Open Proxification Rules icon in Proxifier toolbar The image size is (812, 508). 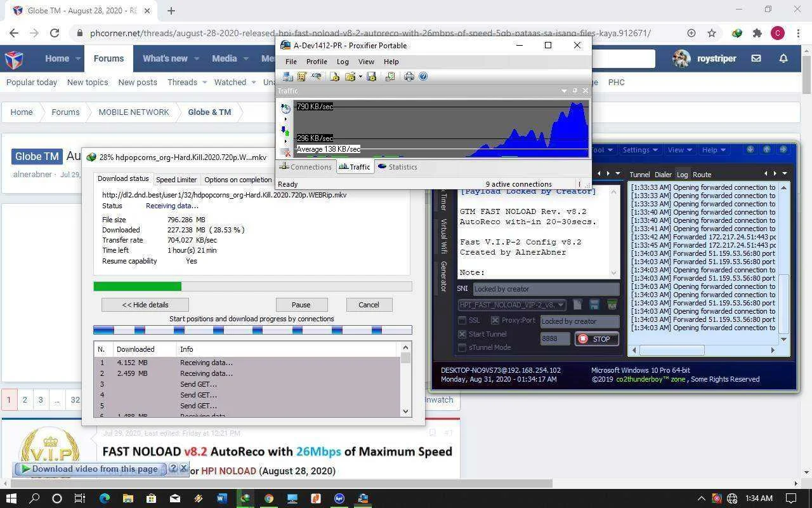(x=301, y=76)
